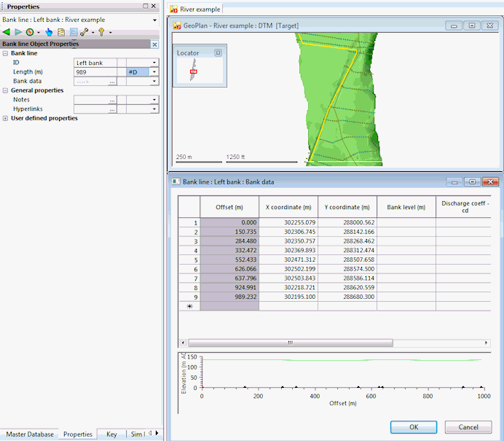Float the Properties panel using the square icon

(145, 6)
